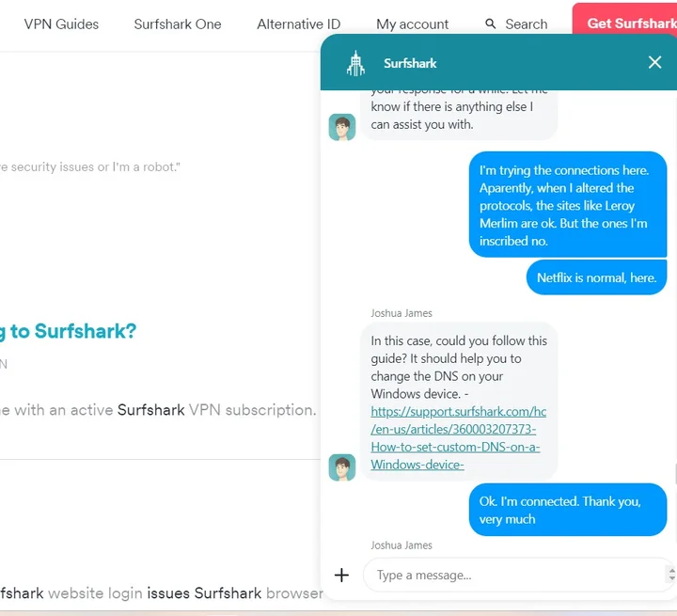This screenshot has width=677, height=616.
Task: Click the agent avatar beside the top message
Action: pyautogui.click(x=342, y=127)
